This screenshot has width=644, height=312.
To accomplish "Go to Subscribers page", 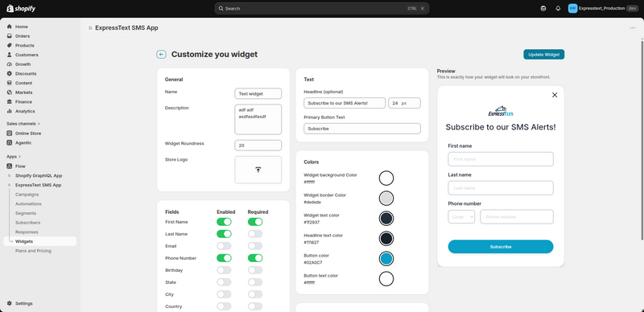I will [x=27, y=223].
